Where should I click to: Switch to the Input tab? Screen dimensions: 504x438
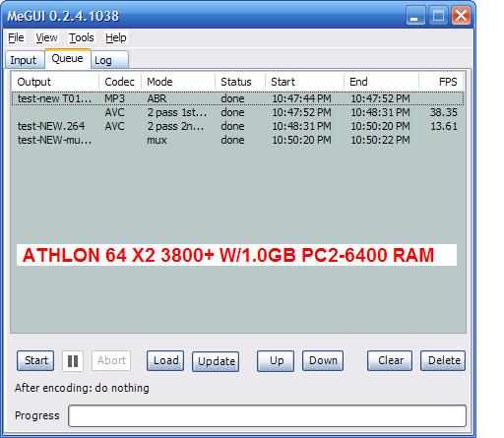coord(24,60)
